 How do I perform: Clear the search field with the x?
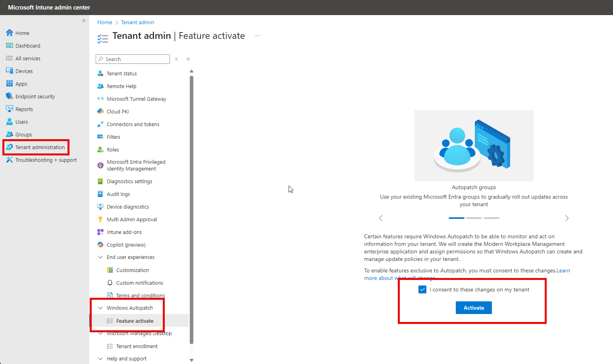point(176,59)
